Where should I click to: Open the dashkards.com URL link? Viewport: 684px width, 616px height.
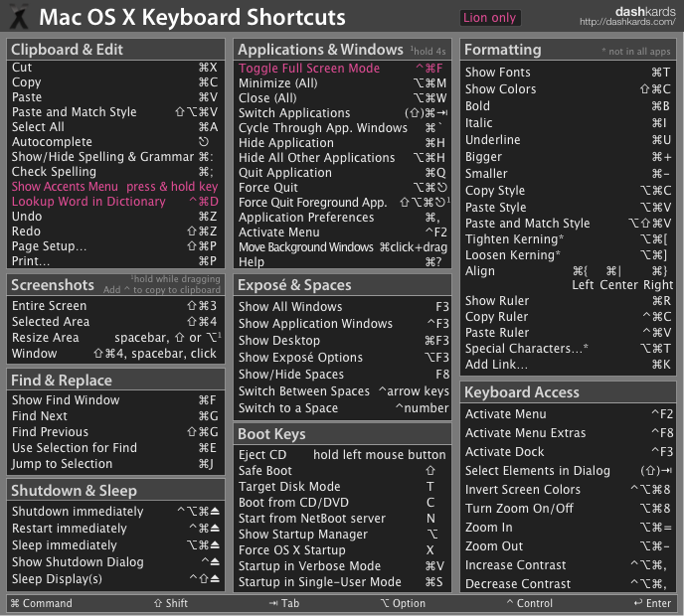coord(627,22)
